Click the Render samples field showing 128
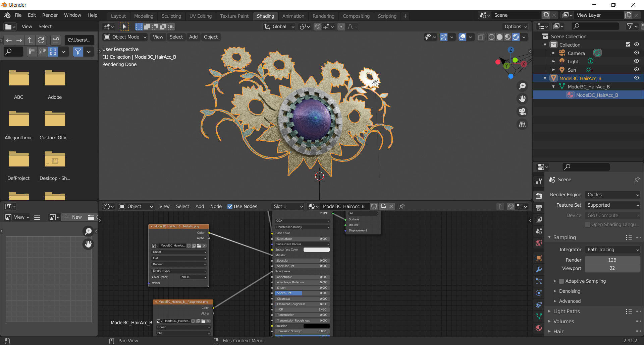Screen dimensions: 644x345 (612, 260)
